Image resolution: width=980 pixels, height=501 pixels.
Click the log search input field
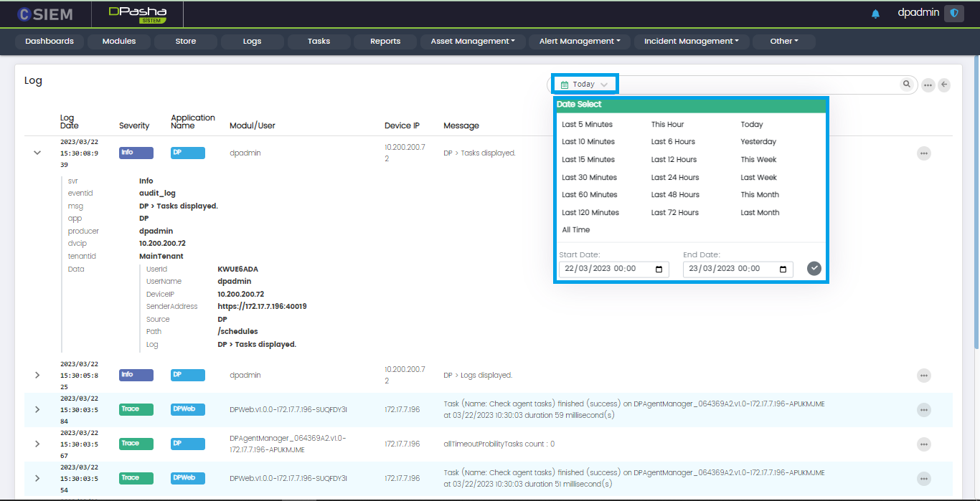pos(753,85)
